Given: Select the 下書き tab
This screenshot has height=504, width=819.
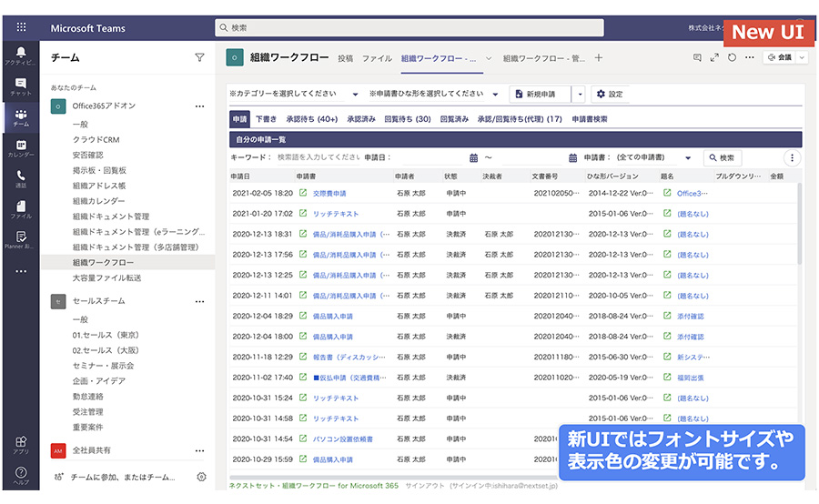Looking at the screenshot, I should point(266,119).
